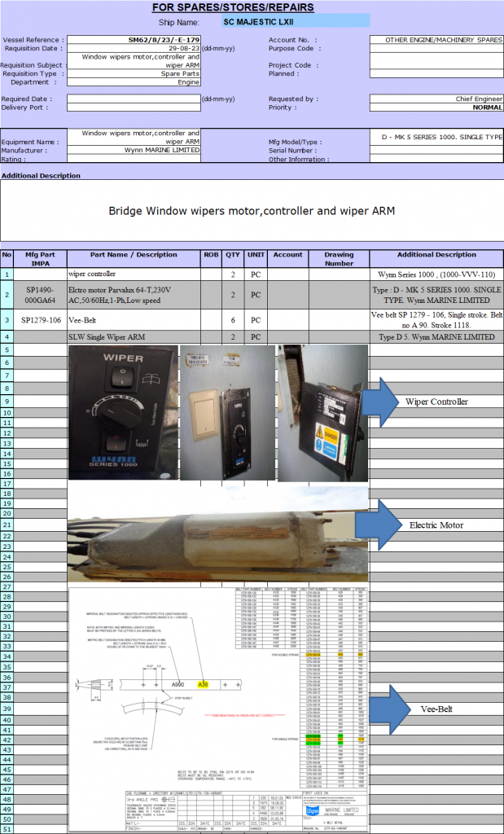Click the Requisition Date cell showing 29-08-23
This screenshot has width=504, height=834.
point(134,49)
